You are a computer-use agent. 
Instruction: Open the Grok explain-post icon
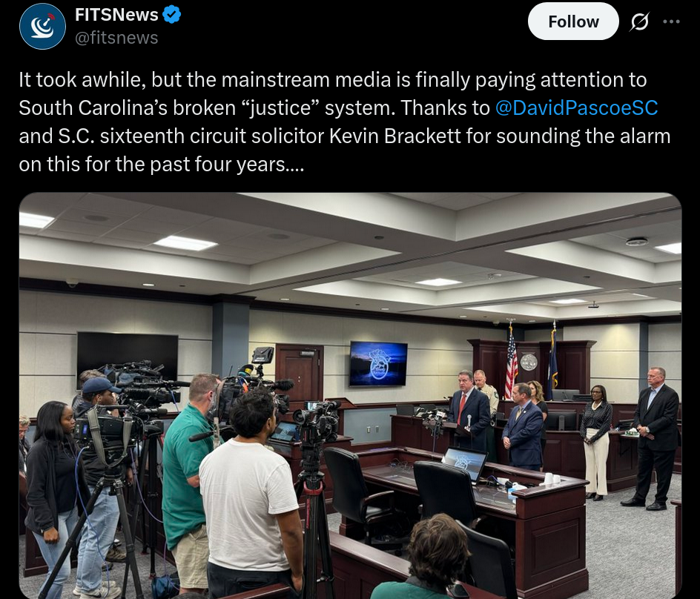[x=639, y=21]
